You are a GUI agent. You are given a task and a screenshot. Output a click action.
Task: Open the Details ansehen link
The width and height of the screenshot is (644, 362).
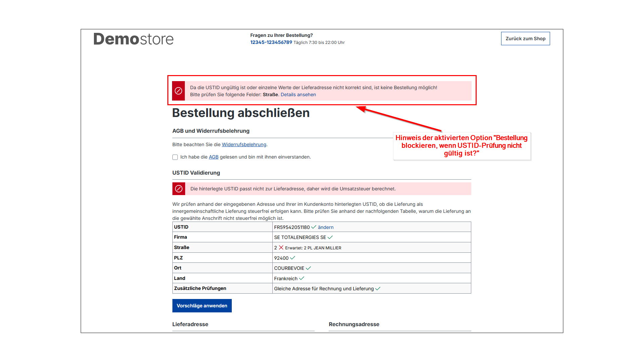(298, 95)
